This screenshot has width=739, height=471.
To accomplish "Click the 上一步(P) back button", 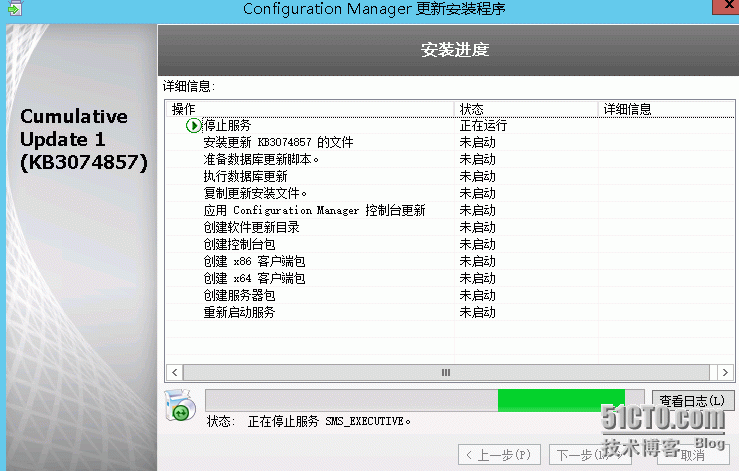I will click(x=502, y=455).
